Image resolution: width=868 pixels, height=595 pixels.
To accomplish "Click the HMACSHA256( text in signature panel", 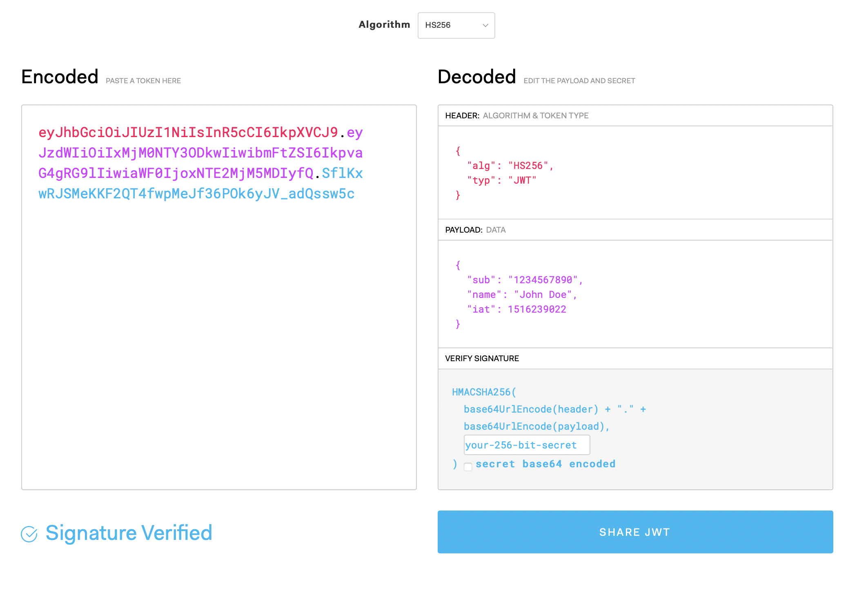I will 484,392.
